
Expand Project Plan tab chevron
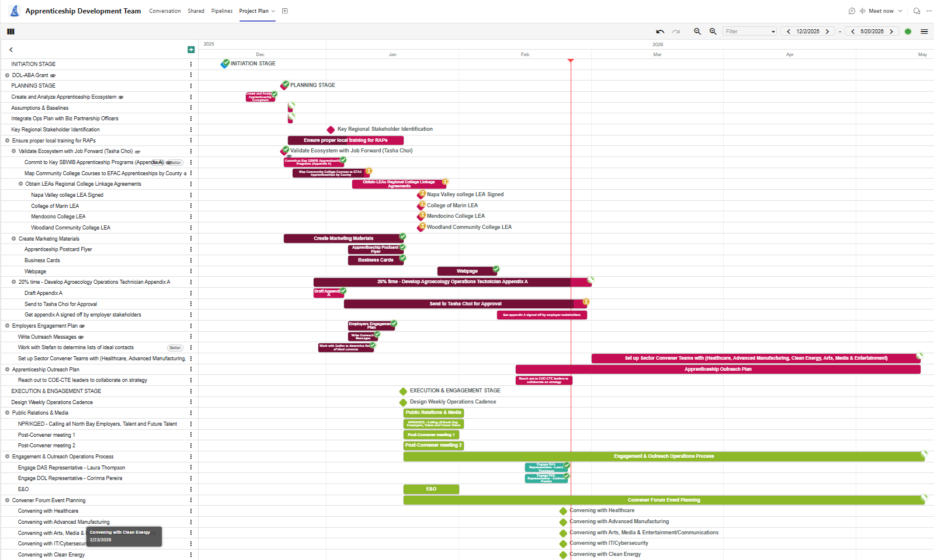(273, 11)
